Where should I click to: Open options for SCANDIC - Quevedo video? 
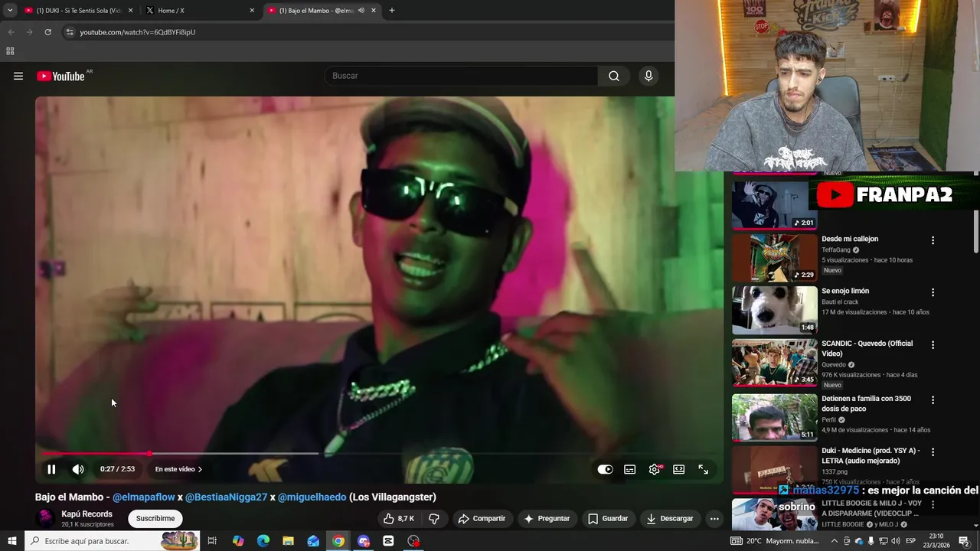[x=933, y=345]
